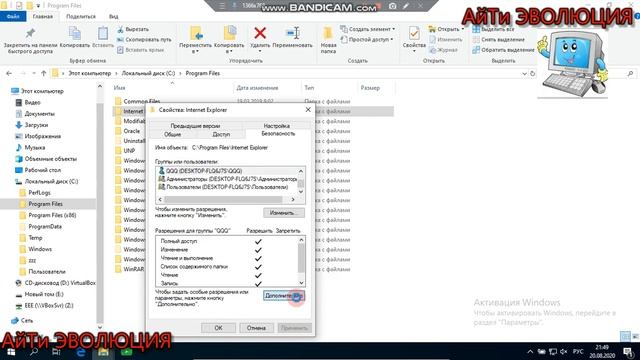Click the Back navigation arrow

point(9,73)
